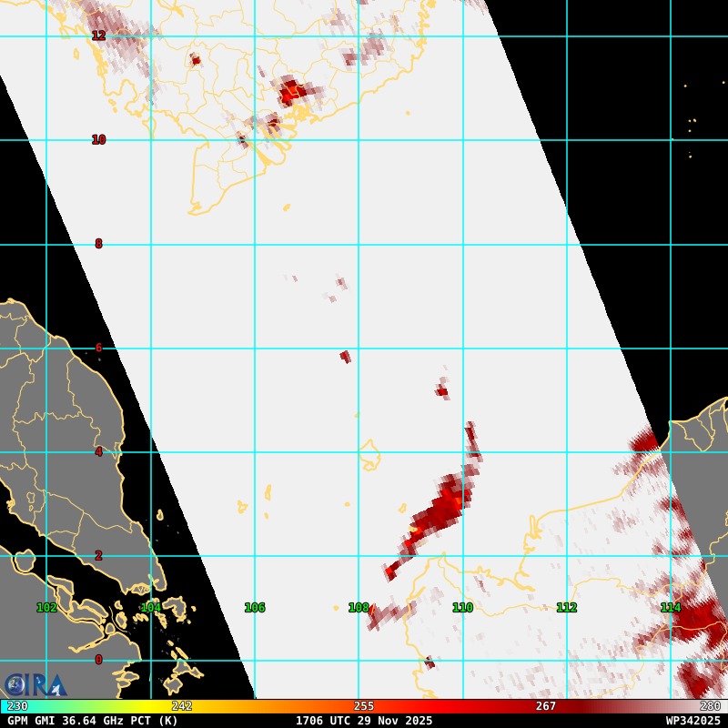
Task: Click latitude label 12
Action: tap(98, 35)
